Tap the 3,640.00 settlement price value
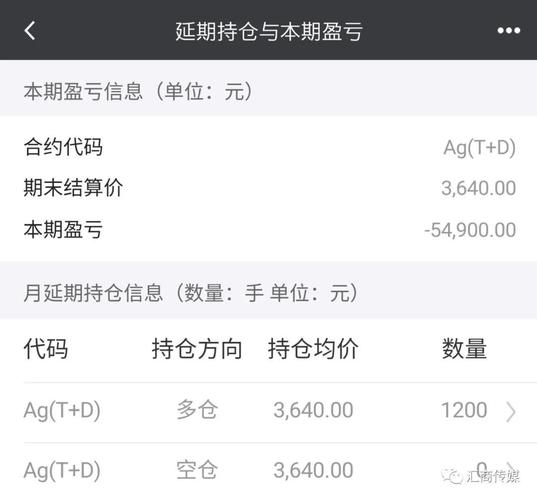The height and width of the screenshot is (500, 537). (x=478, y=188)
